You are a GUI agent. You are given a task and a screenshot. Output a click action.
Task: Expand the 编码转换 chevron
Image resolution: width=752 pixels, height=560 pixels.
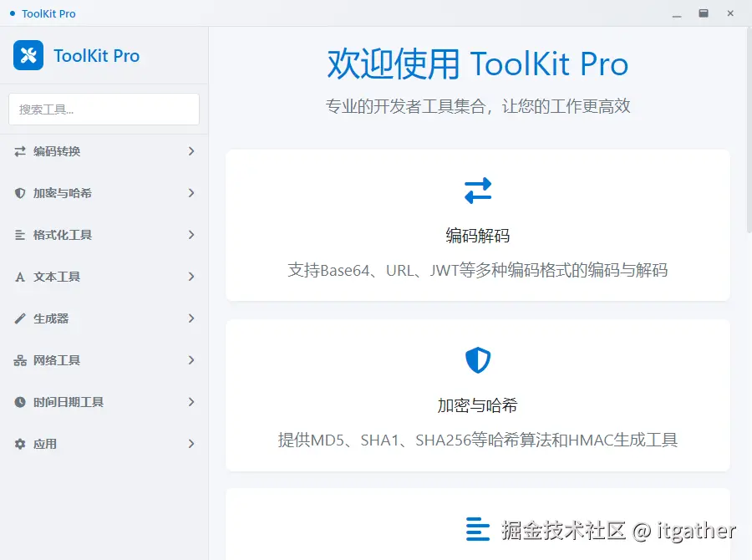point(191,151)
